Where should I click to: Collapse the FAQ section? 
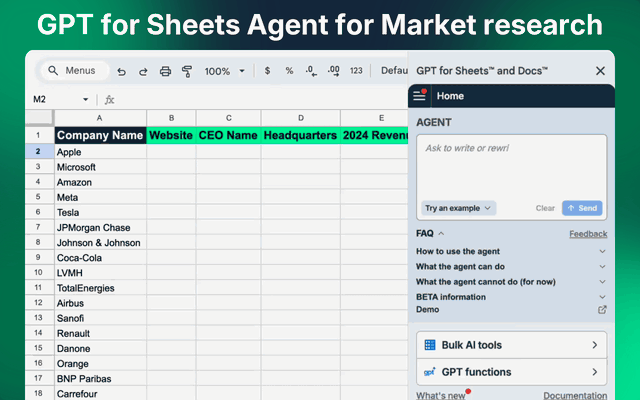pos(430,233)
